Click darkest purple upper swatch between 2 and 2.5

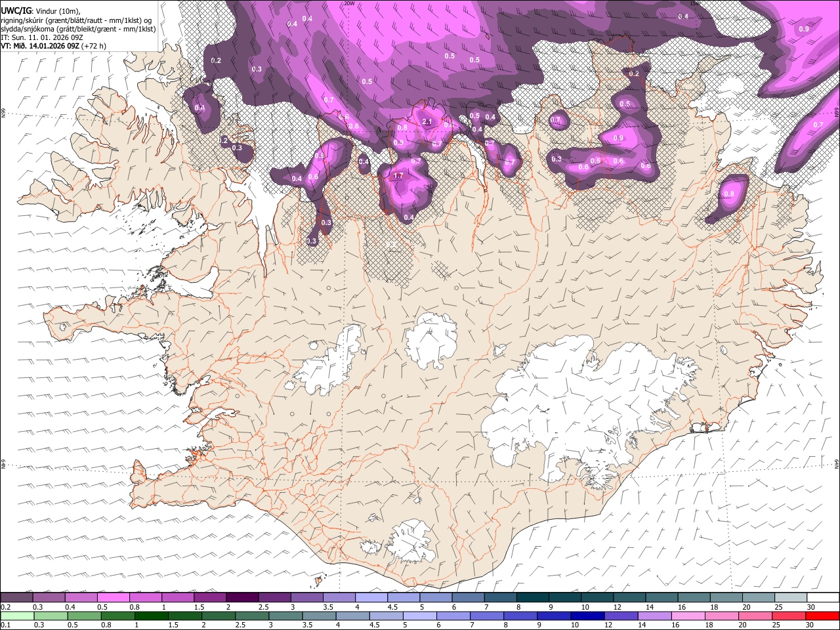242,598
